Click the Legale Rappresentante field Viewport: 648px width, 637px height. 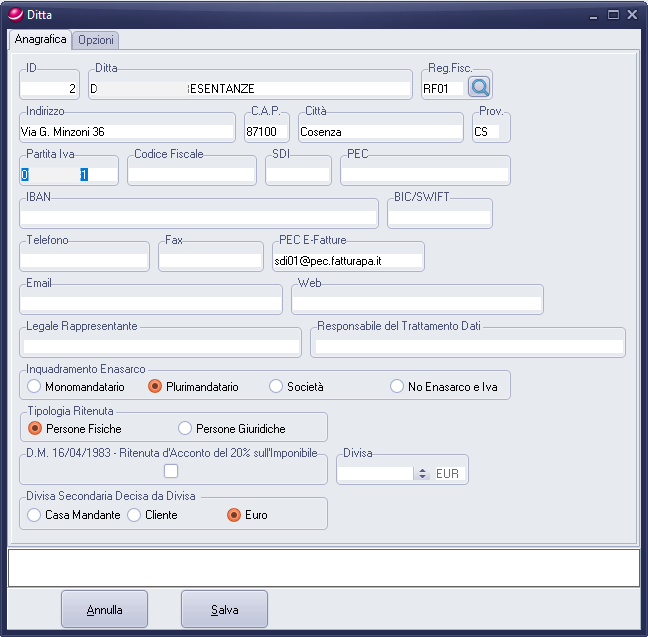click(160, 345)
